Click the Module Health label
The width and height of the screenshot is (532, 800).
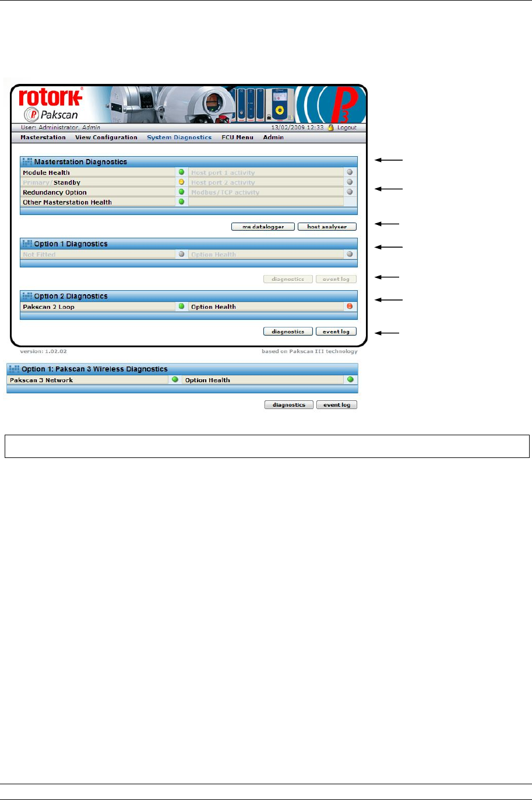point(46,173)
